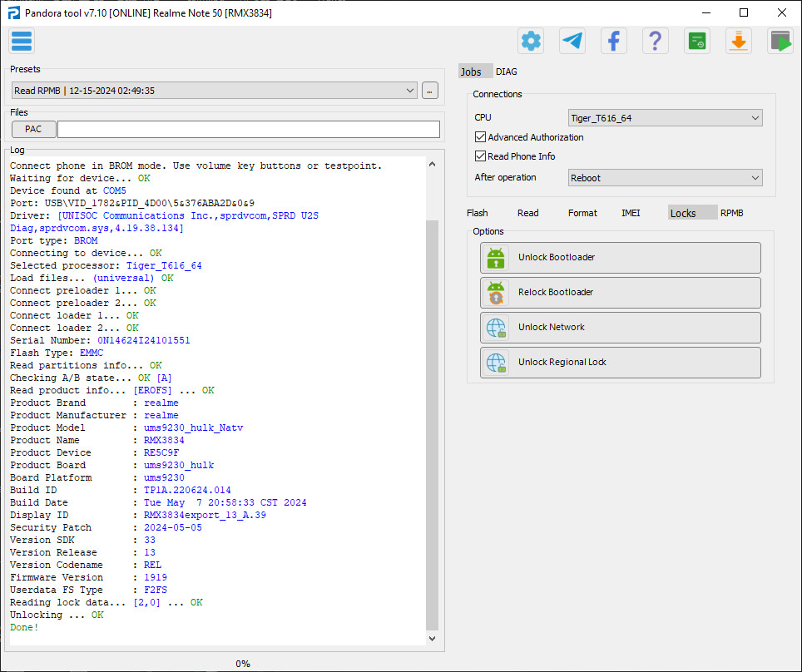The image size is (802, 672).
Task: Click log scrollbar down arrow
Action: coord(433,638)
